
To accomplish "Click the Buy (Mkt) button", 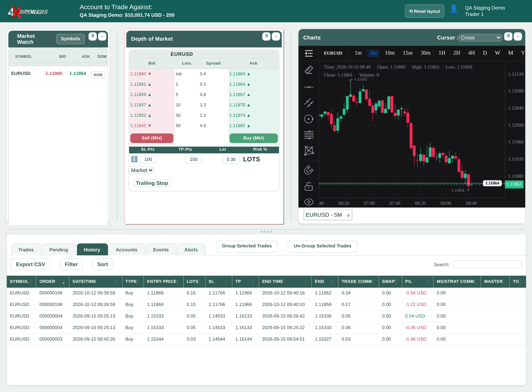I will [253, 138].
